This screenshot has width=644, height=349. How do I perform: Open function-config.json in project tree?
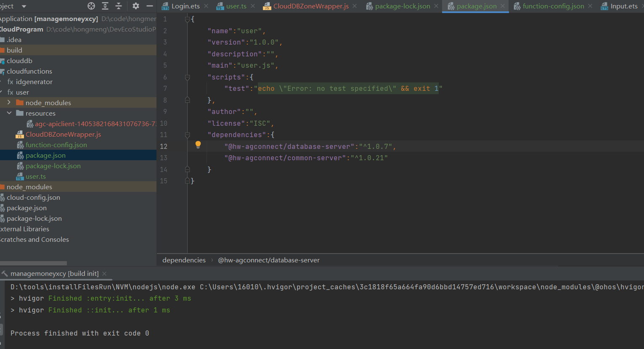point(56,145)
